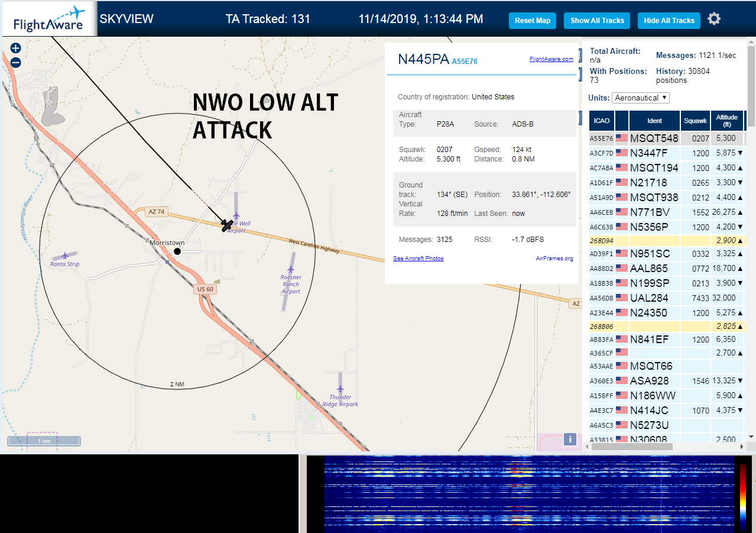Image resolution: width=756 pixels, height=533 pixels.
Task: Click the flag icon for AAL865
Action: pyautogui.click(x=622, y=268)
